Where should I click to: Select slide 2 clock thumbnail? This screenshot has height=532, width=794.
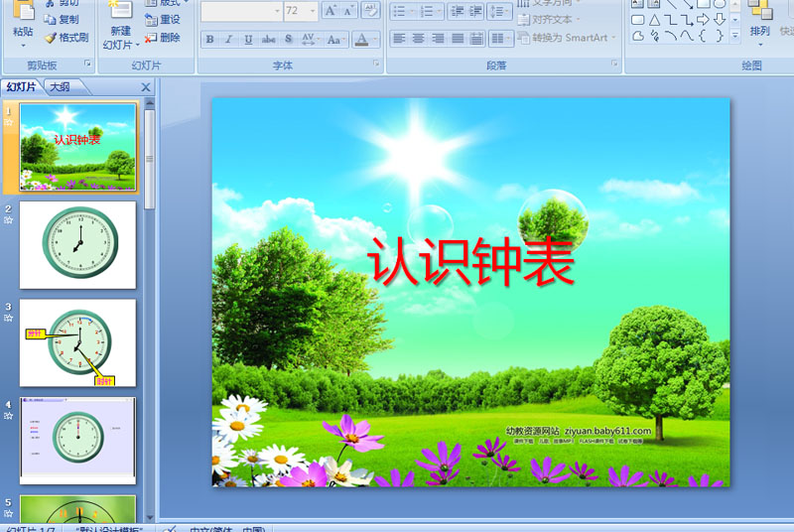coord(78,245)
